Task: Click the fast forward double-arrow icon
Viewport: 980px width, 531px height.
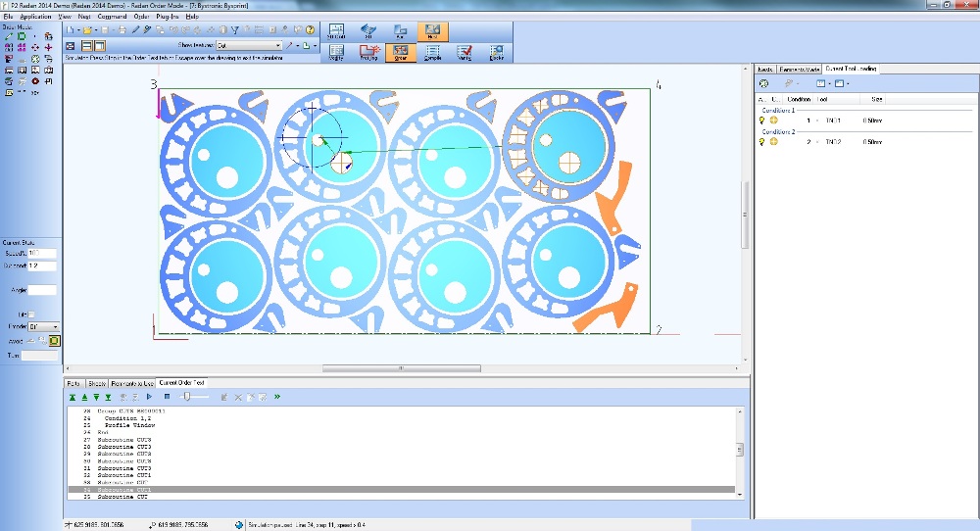Action: [x=277, y=397]
